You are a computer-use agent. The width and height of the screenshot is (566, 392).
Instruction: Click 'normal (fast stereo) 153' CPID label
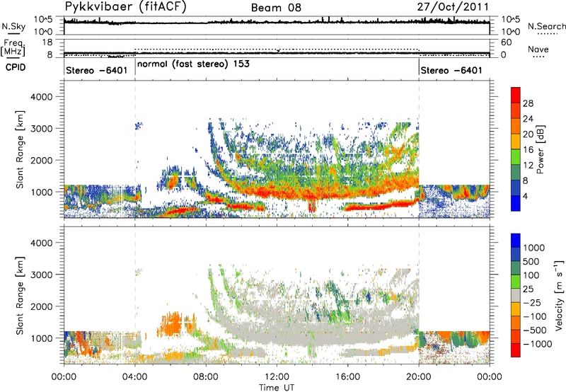(193, 64)
